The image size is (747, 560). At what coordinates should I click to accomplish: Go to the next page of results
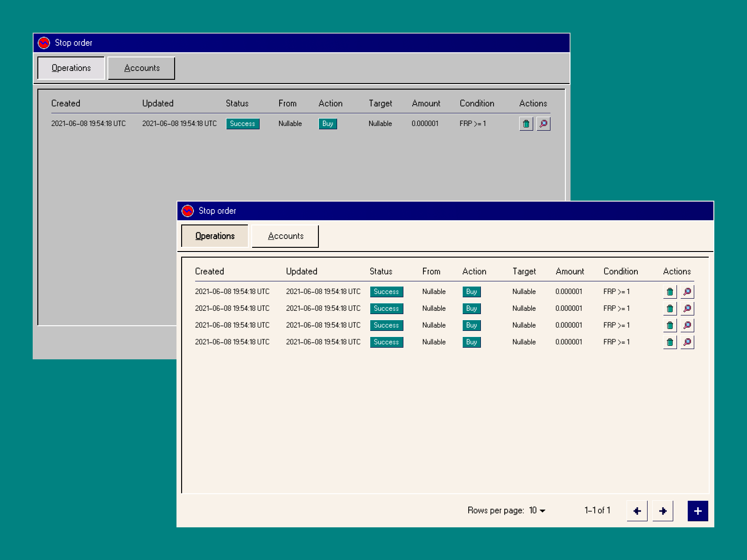tap(662, 511)
